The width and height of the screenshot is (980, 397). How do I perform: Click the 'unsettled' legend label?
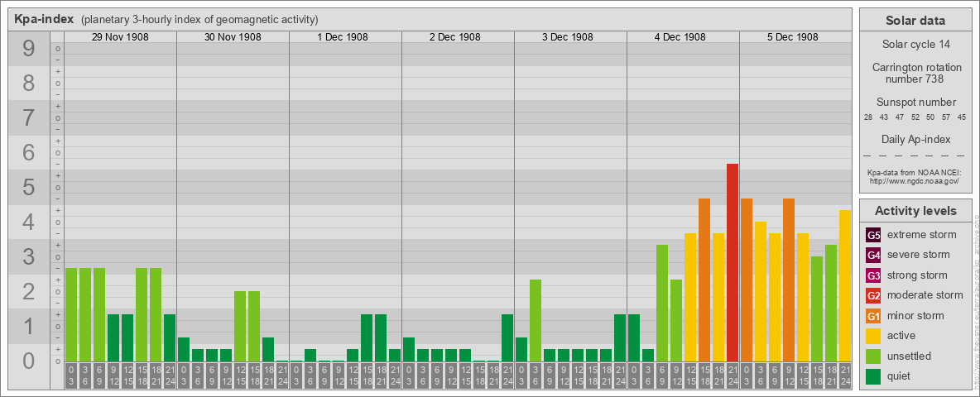(910, 356)
